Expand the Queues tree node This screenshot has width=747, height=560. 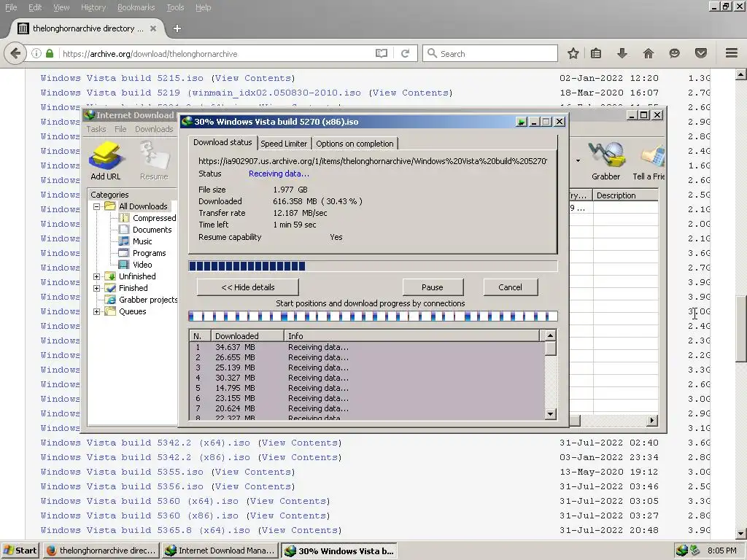(x=97, y=311)
